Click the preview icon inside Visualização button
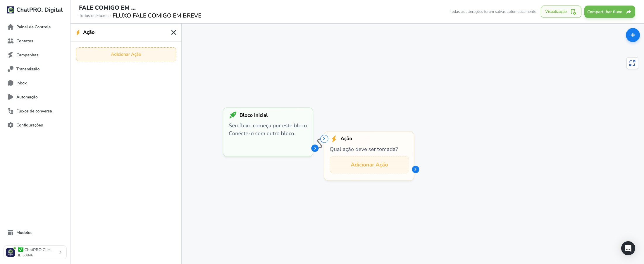 pos(573,12)
